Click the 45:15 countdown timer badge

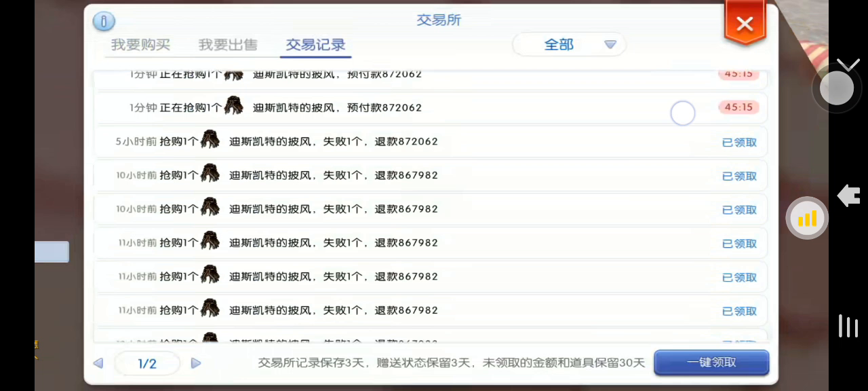738,107
